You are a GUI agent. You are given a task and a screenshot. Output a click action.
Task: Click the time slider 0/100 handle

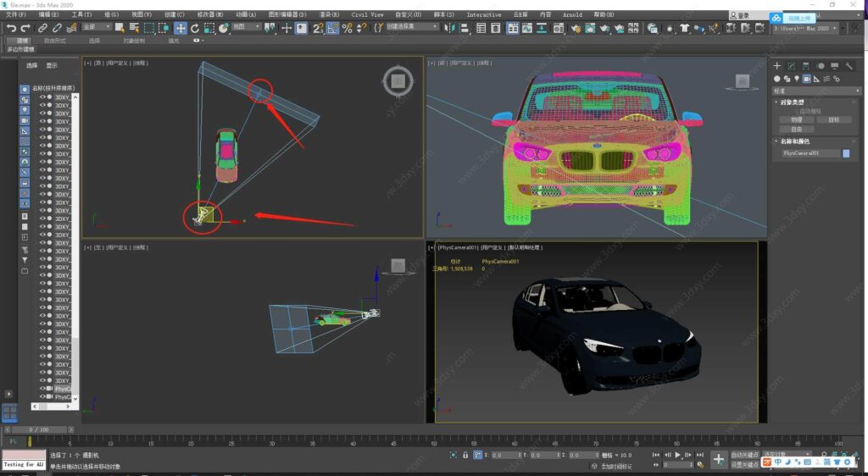[x=39, y=429]
